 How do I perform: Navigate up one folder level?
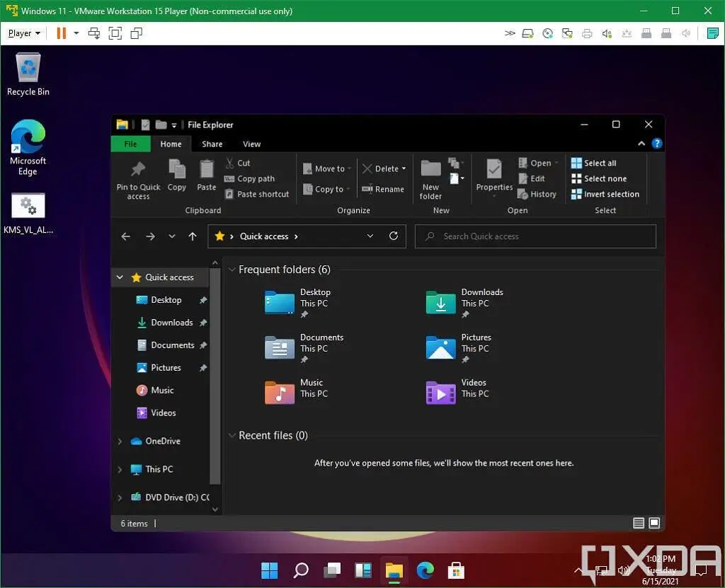coord(192,236)
